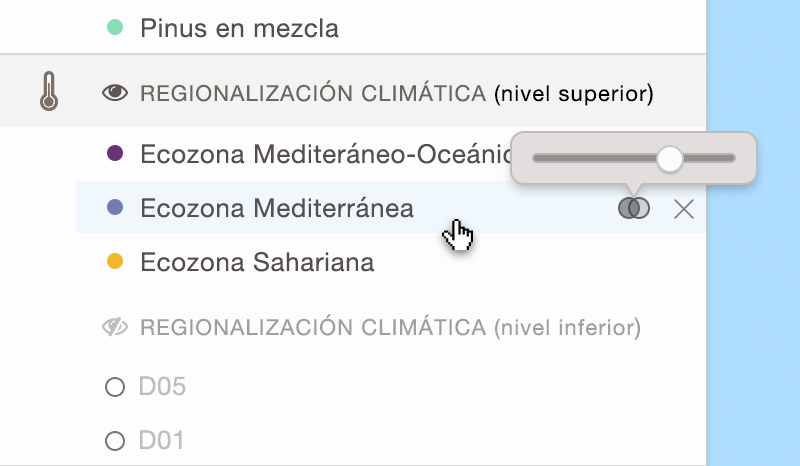The image size is (800, 466).
Task: Select the D05 radio circle
Action: [115, 387]
